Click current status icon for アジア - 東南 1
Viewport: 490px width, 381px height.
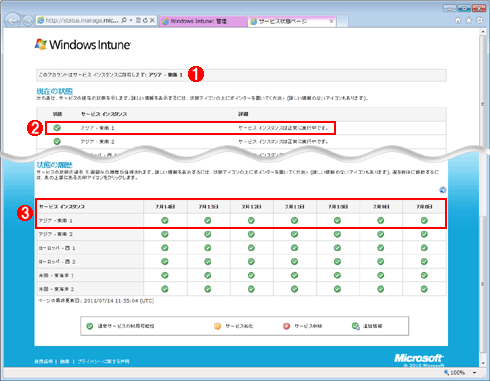(x=57, y=128)
